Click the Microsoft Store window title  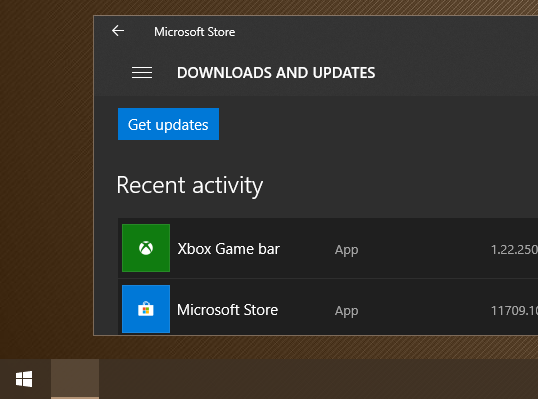tap(195, 32)
